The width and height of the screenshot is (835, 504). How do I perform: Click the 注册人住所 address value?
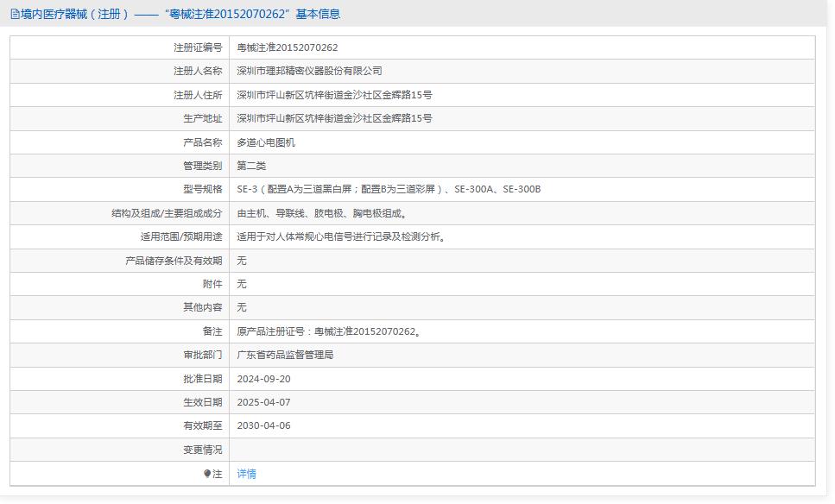click(x=334, y=95)
